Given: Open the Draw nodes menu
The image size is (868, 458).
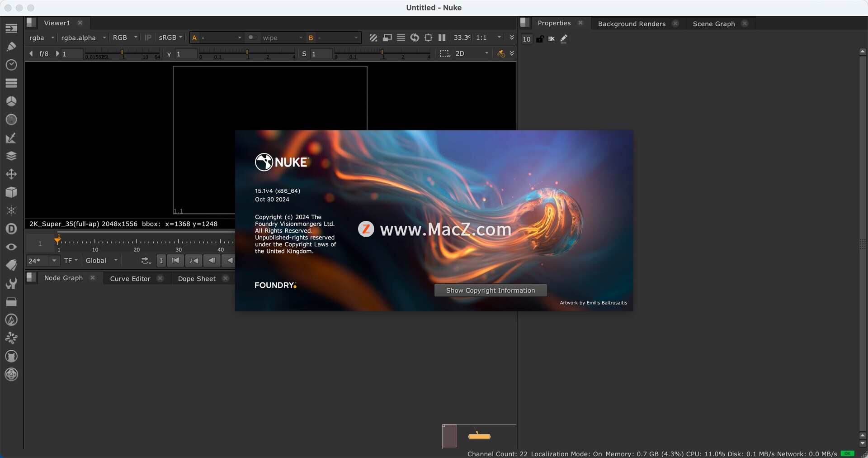Looking at the screenshot, I should click(x=11, y=47).
